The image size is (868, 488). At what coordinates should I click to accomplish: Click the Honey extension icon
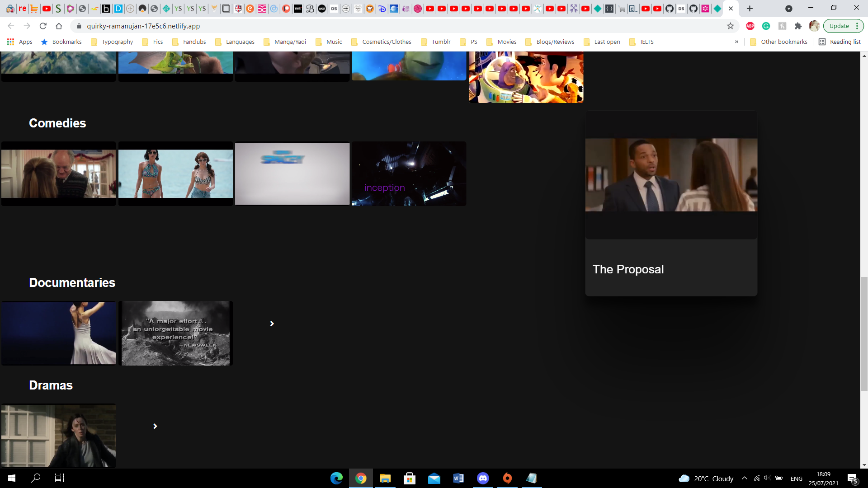(x=783, y=26)
